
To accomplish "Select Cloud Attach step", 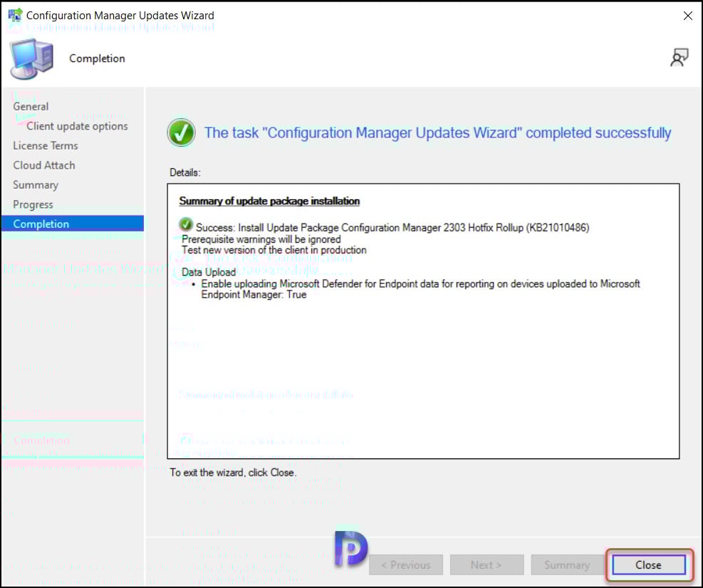I will click(x=44, y=165).
